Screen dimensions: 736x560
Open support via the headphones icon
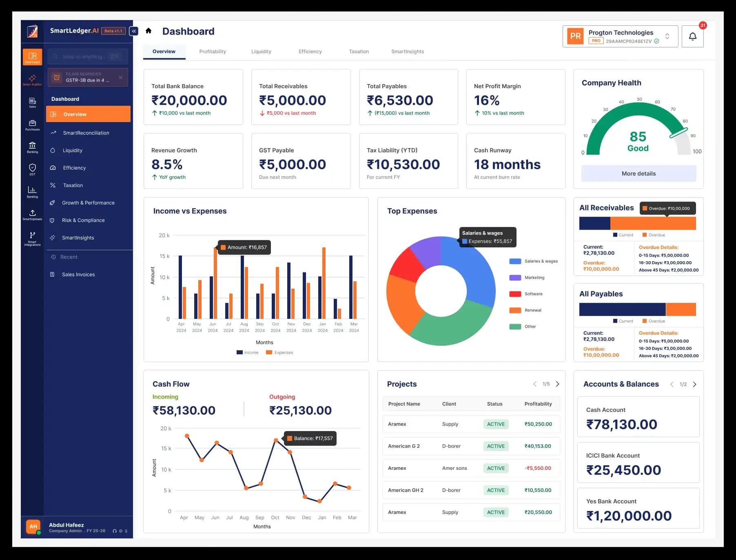click(115, 531)
